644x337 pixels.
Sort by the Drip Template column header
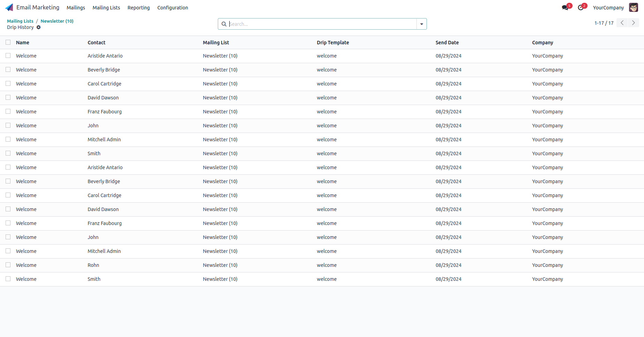pos(333,43)
